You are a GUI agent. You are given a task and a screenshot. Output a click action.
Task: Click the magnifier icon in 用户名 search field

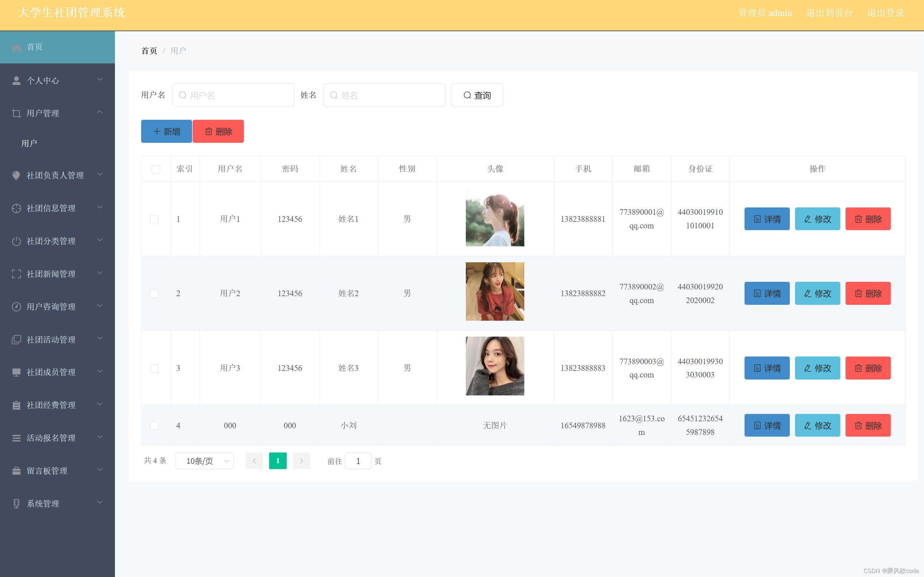pyautogui.click(x=183, y=95)
